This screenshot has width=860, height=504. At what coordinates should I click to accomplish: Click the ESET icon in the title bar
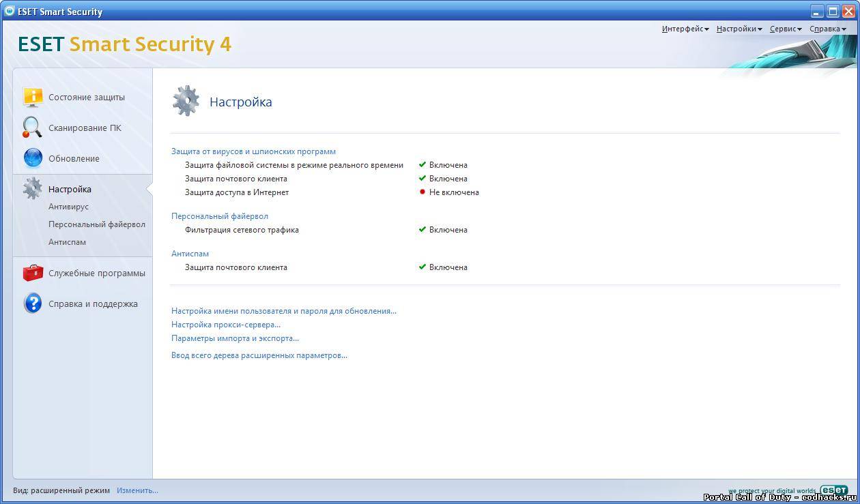10,11
